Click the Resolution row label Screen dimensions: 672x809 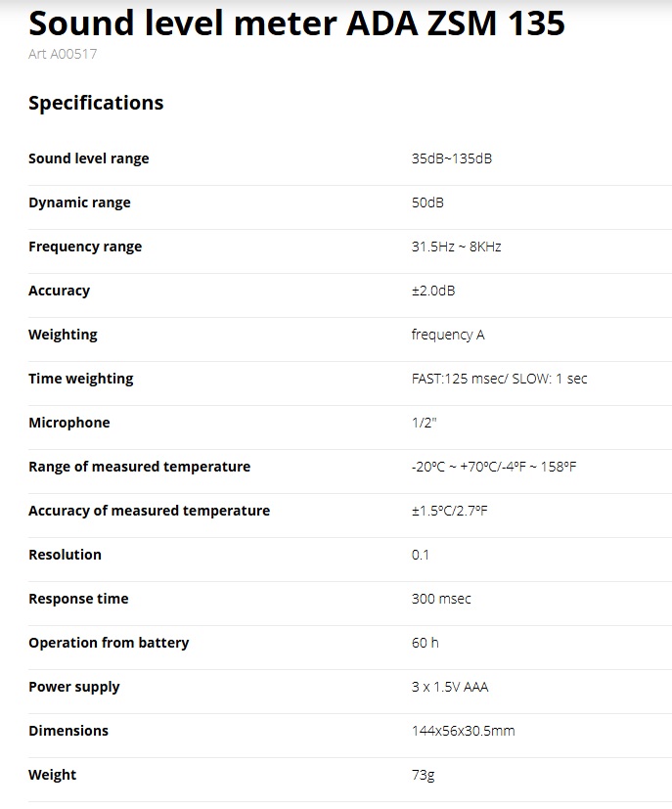coord(65,555)
